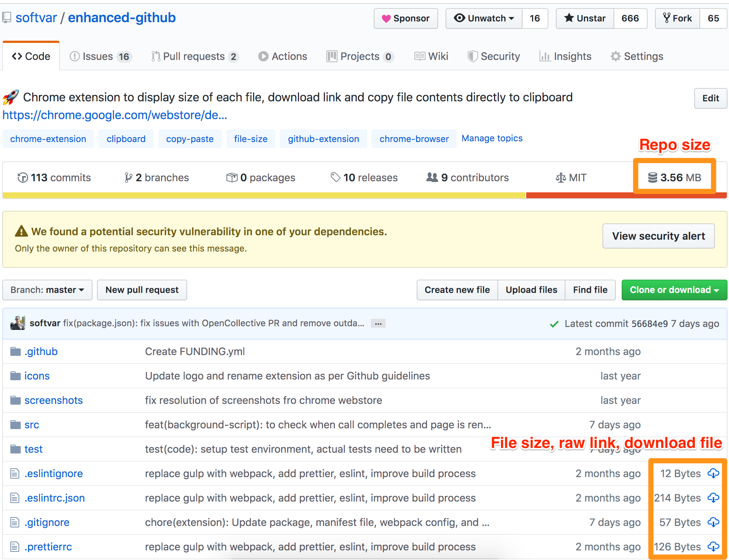Click the MIT license scale icon
Image resolution: width=729 pixels, height=560 pixels.
pyautogui.click(x=561, y=178)
